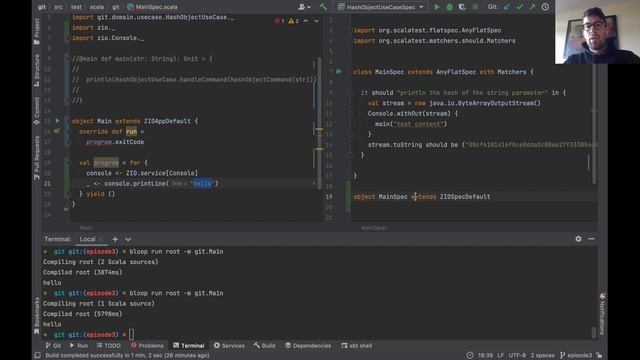The image size is (640, 360).
Task: Jump to the previous highlighted error arrow
Action: pyautogui.click(x=306, y=21)
